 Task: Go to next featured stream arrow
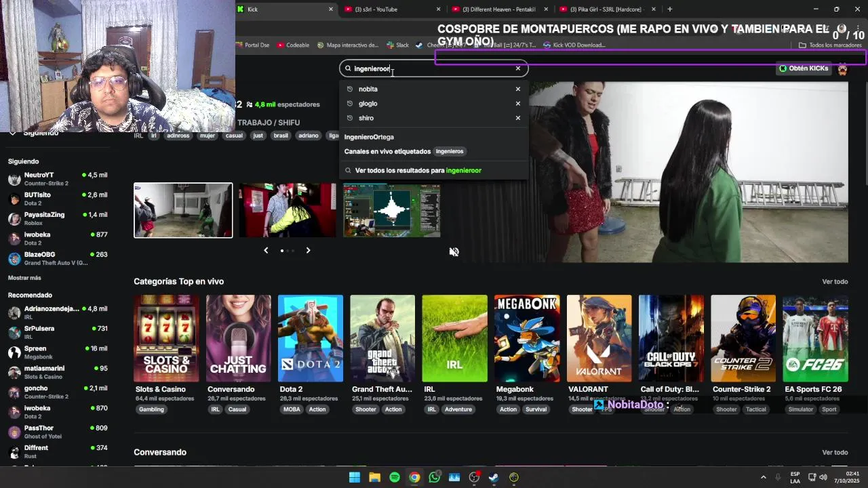[x=308, y=250]
